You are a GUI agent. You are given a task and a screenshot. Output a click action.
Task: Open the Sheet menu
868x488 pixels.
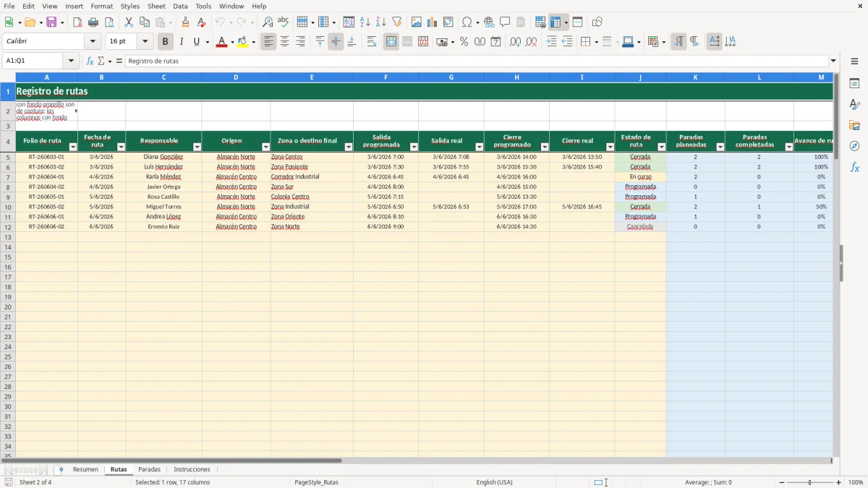(156, 6)
